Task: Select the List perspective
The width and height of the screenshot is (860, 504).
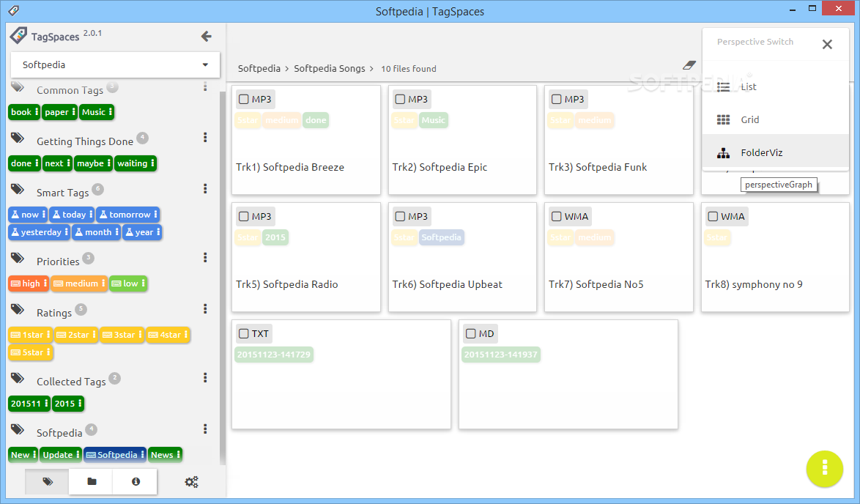Action: coord(776,86)
